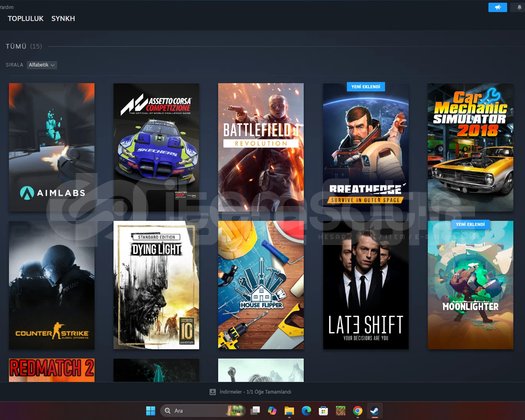This screenshot has height=420, width=525.
Task: Open File Explorer from the taskbar
Action: pos(289,411)
